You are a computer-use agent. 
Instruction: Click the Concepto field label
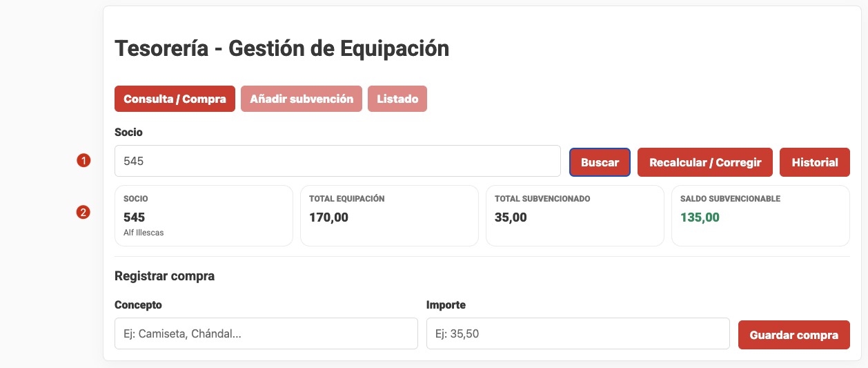[x=138, y=304]
